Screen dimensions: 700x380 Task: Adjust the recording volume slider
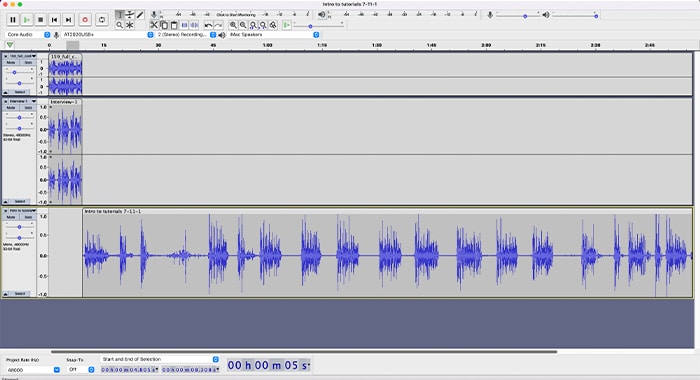tap(517, 16)
